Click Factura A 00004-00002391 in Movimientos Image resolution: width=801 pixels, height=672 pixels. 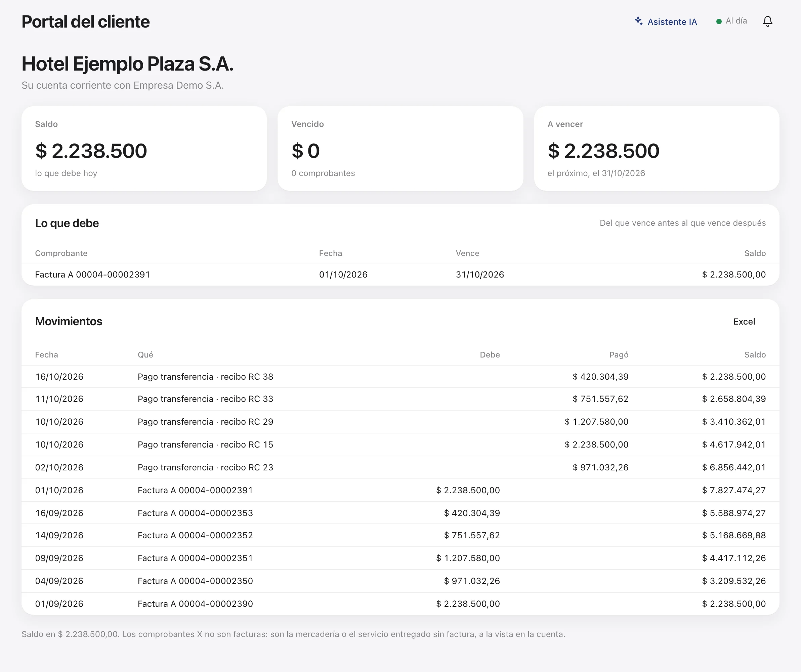pyautogui.click(x=195, y=491)
